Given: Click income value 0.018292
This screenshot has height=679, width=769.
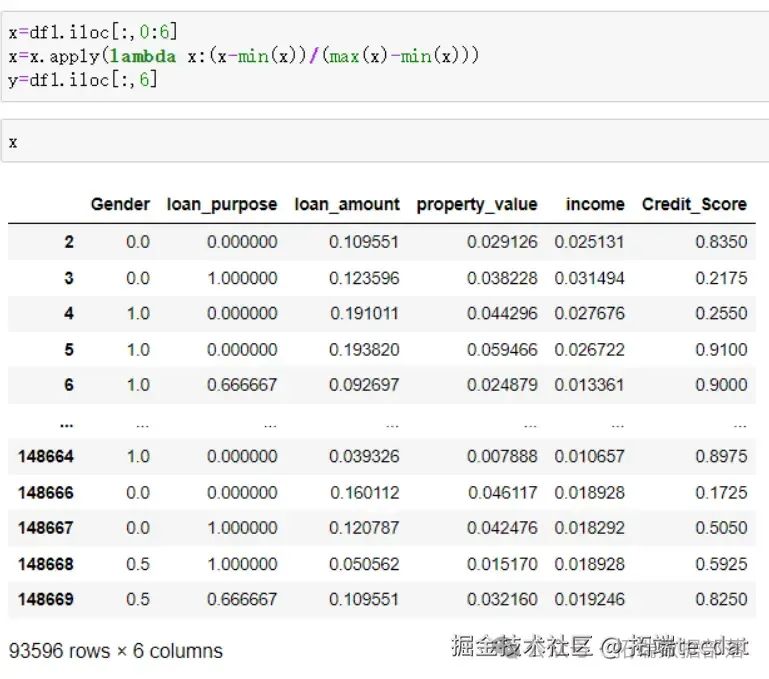Looking at the screenshot, I should tap(590, 528).
